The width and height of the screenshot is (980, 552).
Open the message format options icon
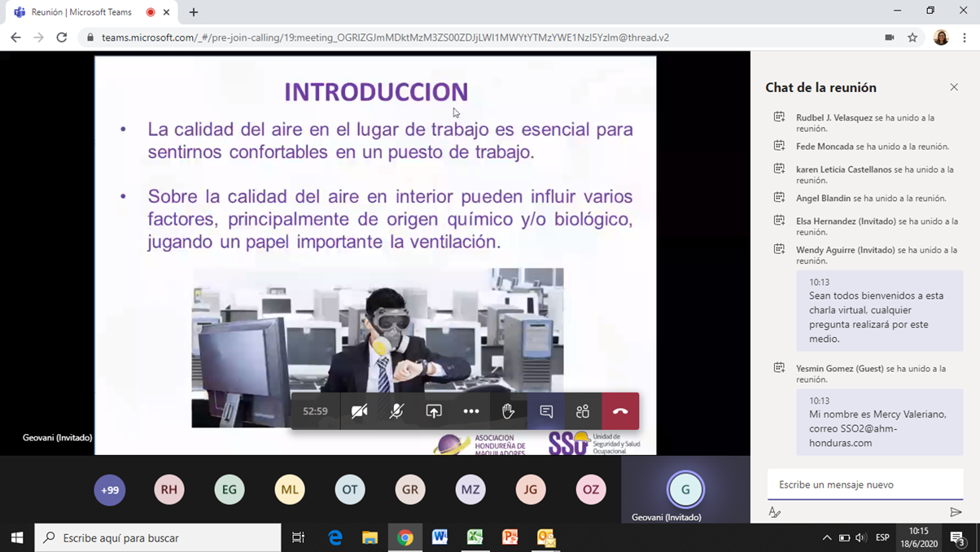point(775,512)
